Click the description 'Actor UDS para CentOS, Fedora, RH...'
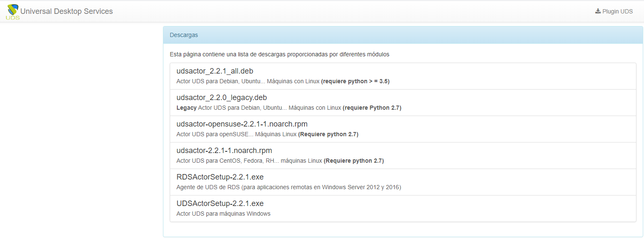 pyautogui.click(x=280, y=161)
